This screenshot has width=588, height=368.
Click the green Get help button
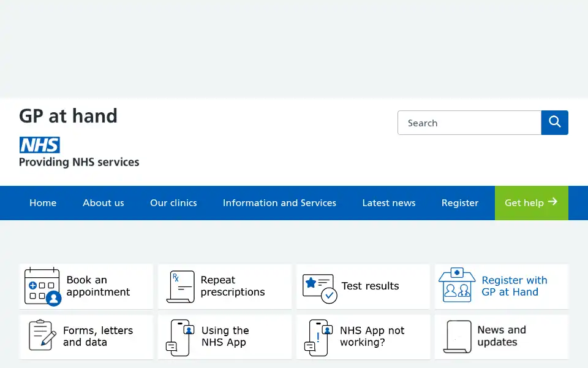(532, 203)
